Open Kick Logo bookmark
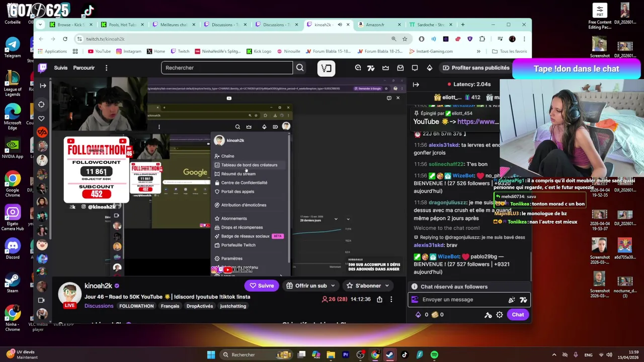 259,51
